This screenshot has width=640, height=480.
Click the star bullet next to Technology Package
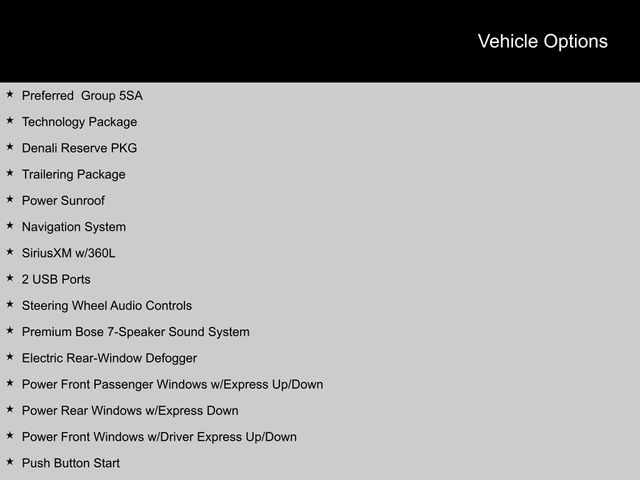[10, 121]
